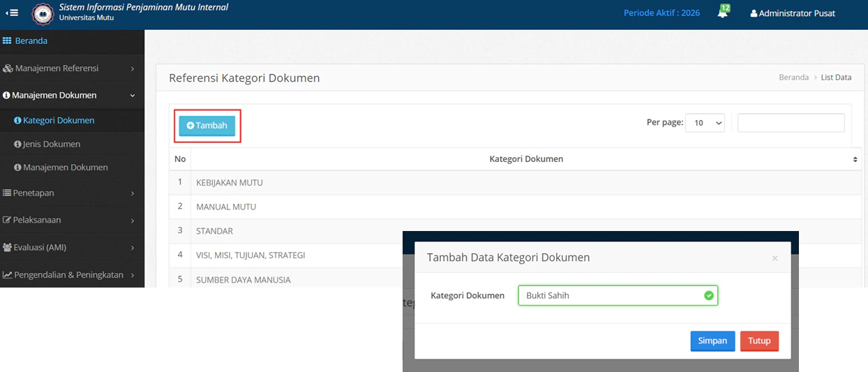Click the Manajemen Referensi icon
This screenshot has width=868, height=372.
[x=8, y=68]
